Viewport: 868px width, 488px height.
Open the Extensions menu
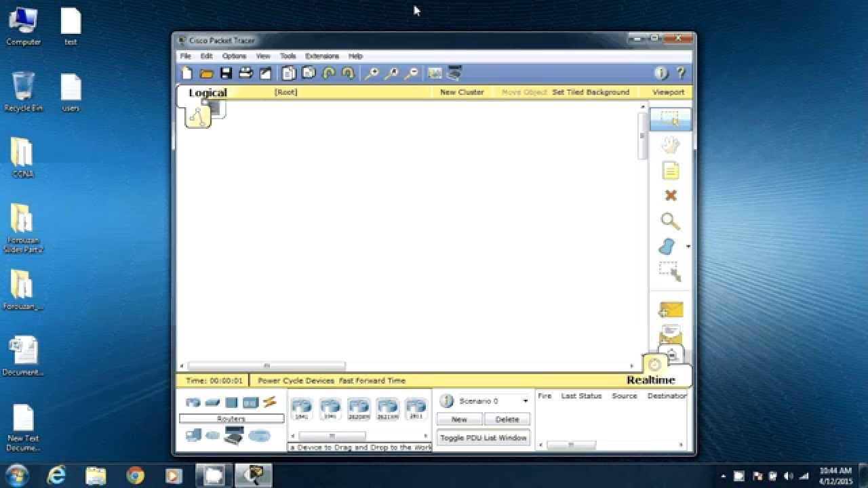click(322, 56)
